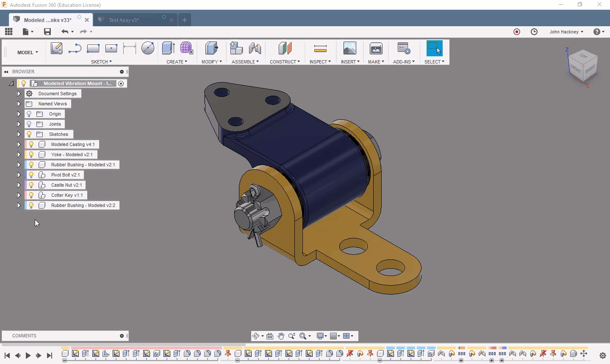Open the Display Settings dropdown
The image size is (610, 364).
(322, 336)
